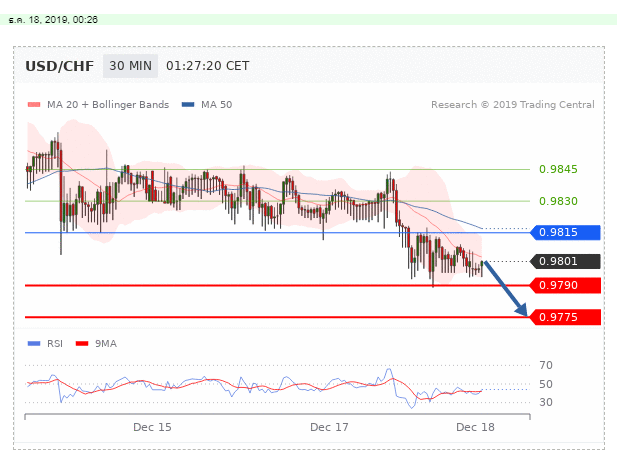Click the MA 20 + Bollinger Bands label
Screen dimensions: 617x459
tap(108, 105)
